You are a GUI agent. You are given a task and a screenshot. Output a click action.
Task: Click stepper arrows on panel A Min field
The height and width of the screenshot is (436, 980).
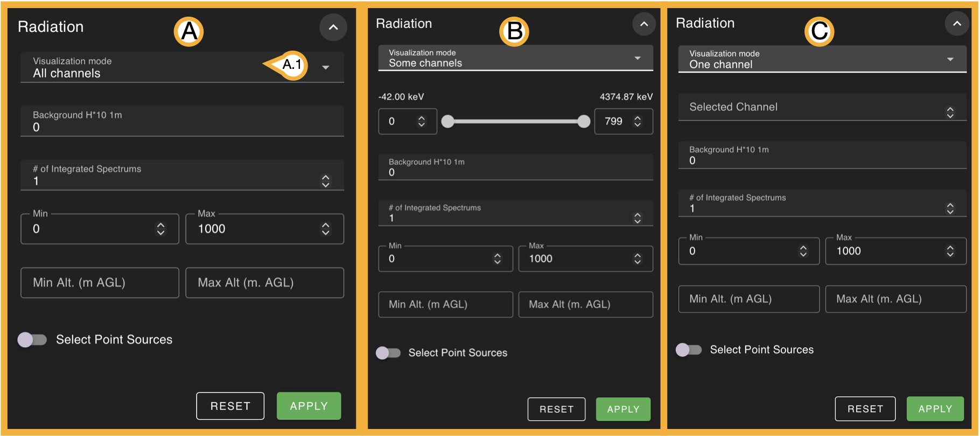click(160, 229)
